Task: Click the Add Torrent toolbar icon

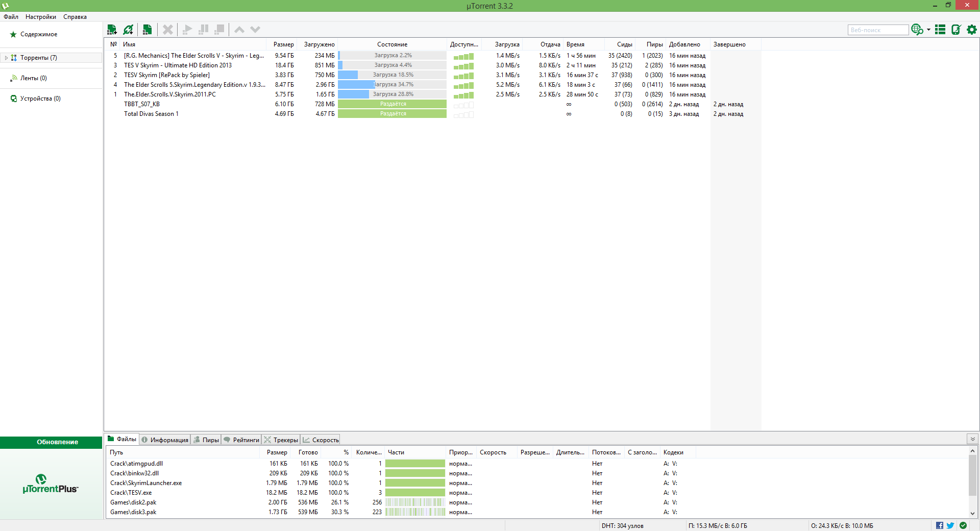Action: tap(112, 30)
